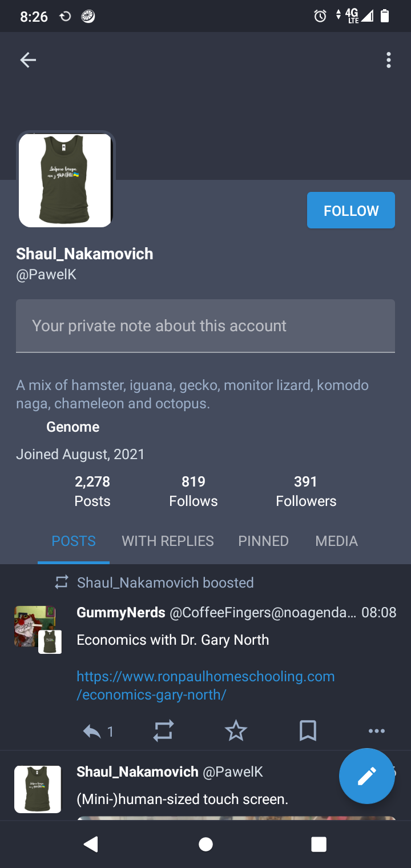Open the Pinned tab
The image size is (411, 868).
263,541
